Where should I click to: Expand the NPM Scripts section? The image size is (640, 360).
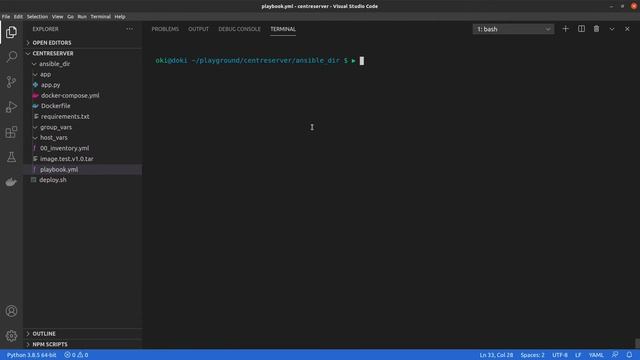(83, 344)
